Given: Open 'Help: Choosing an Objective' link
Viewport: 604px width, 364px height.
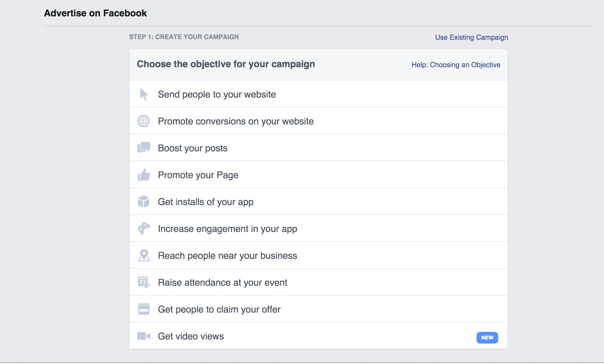Looking at the screenshot, I should 456,65.
